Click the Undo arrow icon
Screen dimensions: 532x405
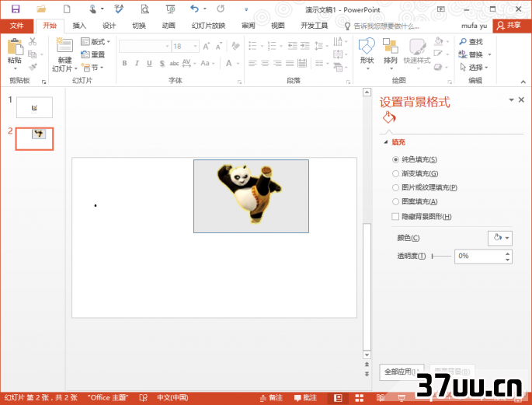[x=194, y=9]
